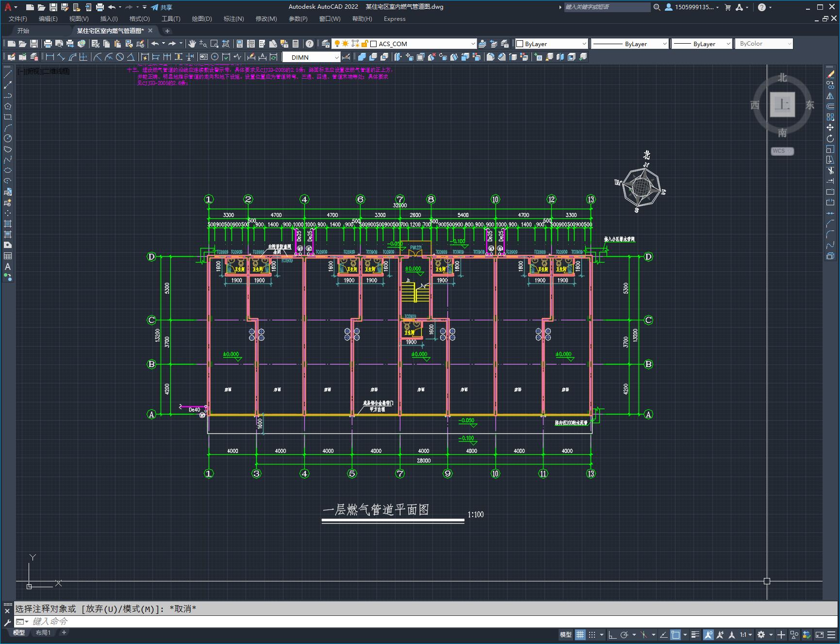
Task: Select the Table tool in draw toolbar
Action: click(8, 256)
